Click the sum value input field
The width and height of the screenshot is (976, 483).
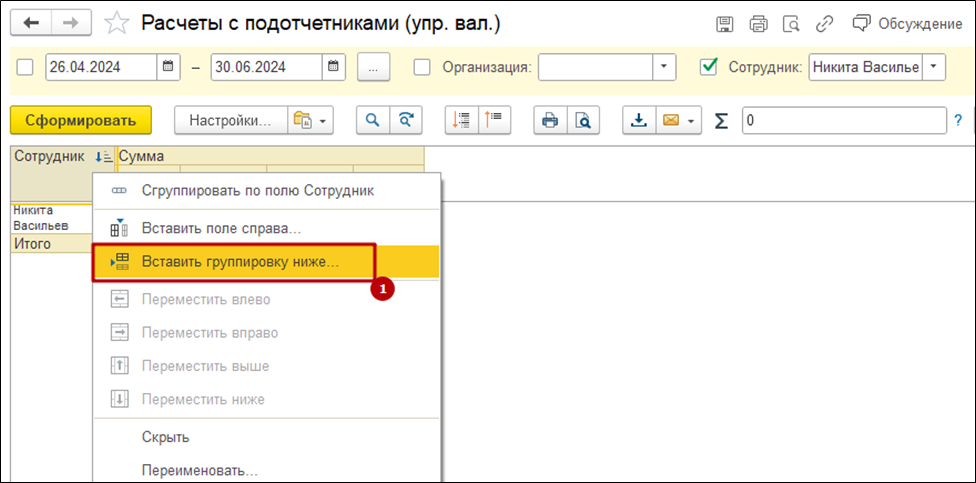845,120
